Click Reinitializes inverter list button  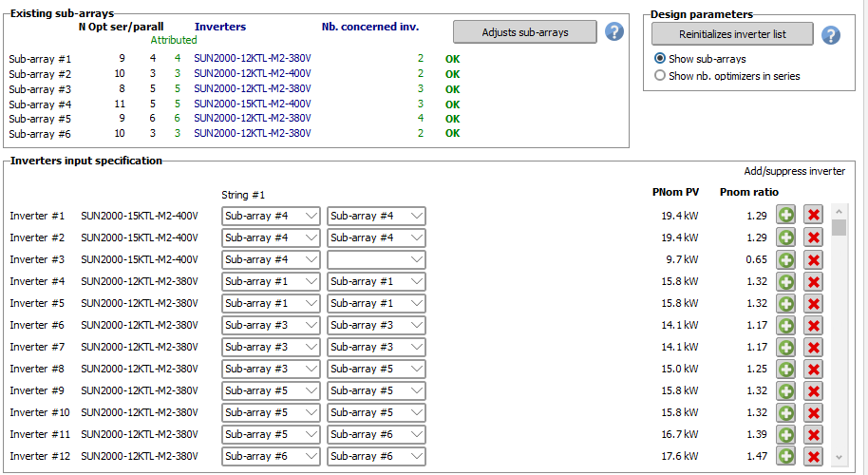732,34
